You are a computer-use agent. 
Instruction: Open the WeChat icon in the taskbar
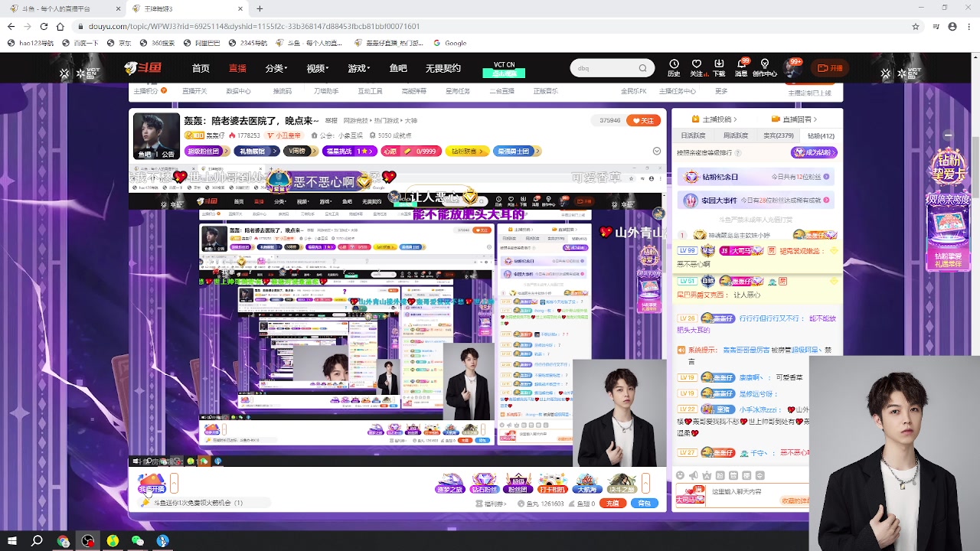tap(138, 541)
